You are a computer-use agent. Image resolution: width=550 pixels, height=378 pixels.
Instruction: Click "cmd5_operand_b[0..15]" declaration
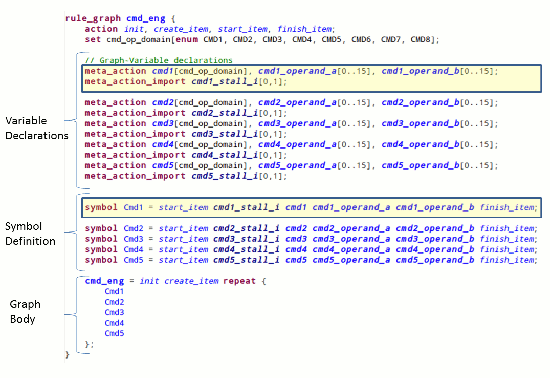click(439, 165)
